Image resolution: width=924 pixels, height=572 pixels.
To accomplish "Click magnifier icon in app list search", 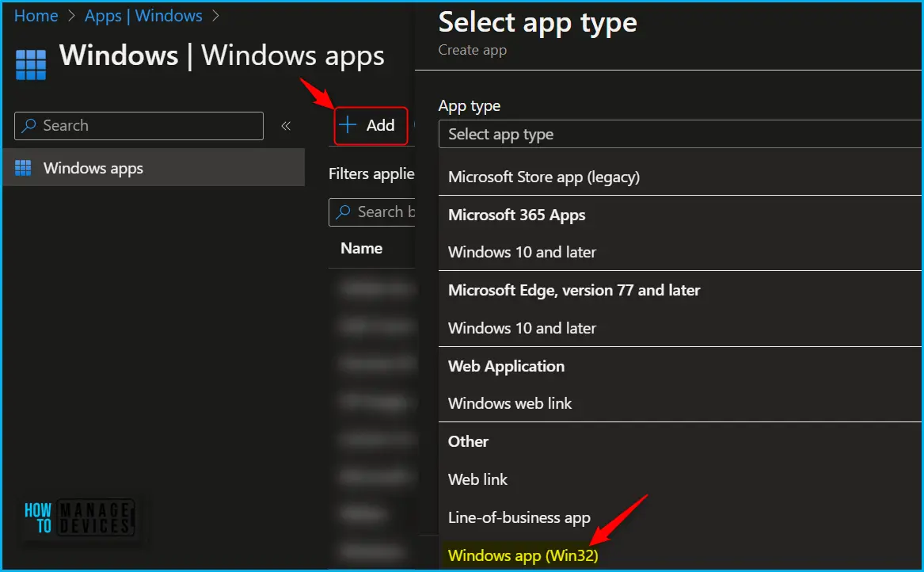I will click(x=343, y=212).
